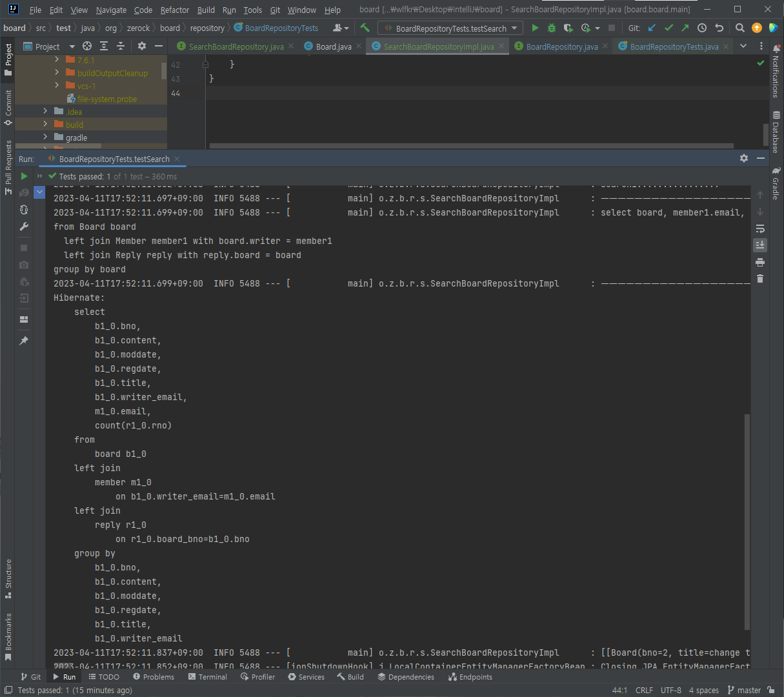Expand the test tree chevrons
784x697 pixels.
pos(40,176)
